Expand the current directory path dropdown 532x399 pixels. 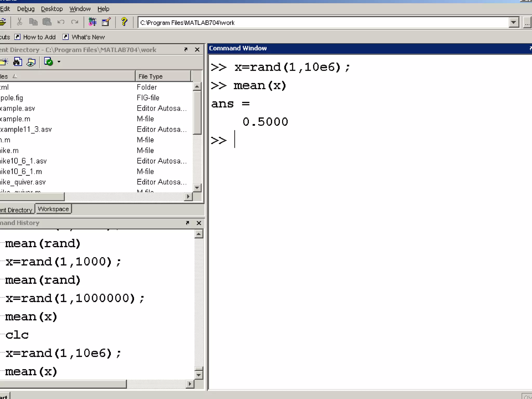tap(513, 23)
